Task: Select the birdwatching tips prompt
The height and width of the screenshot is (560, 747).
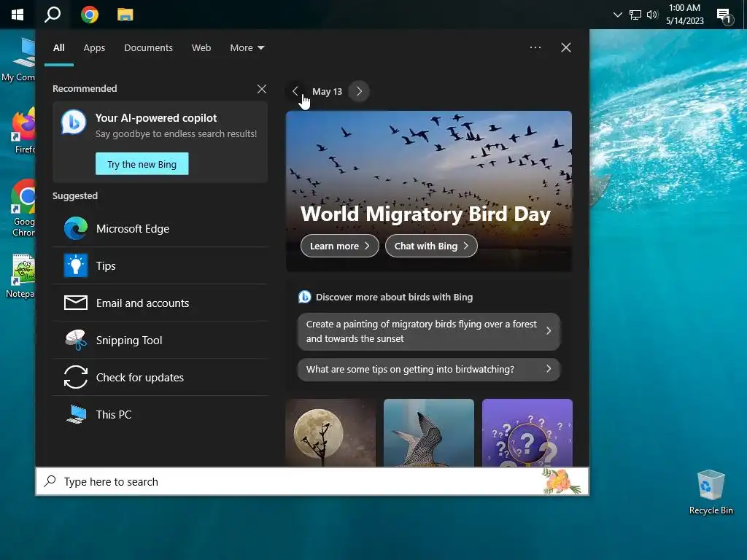Action: pyautogui.click(x=429, y=369)
